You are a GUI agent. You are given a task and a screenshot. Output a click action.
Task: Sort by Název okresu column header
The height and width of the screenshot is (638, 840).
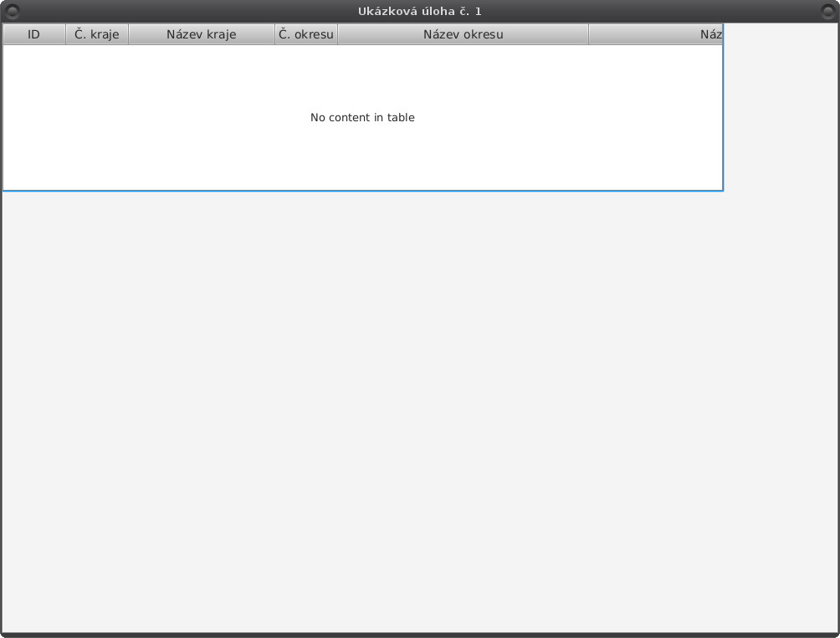click(464, 34)
